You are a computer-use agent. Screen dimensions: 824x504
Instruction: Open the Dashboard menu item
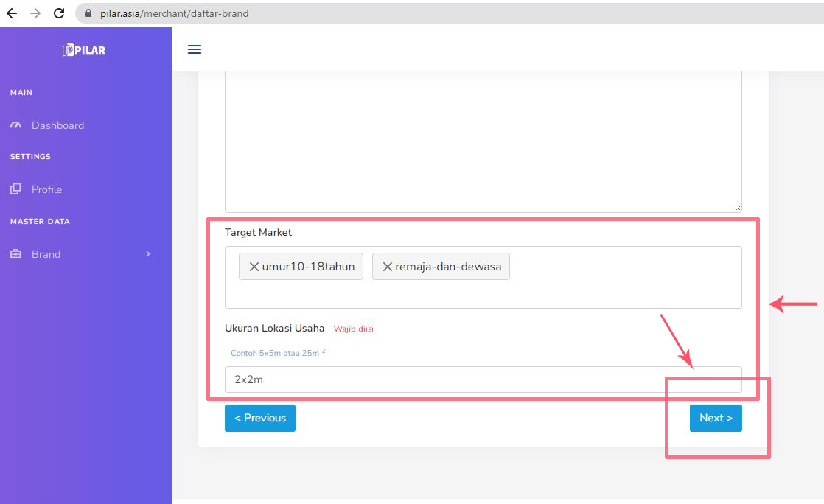[x=57, y=125]
